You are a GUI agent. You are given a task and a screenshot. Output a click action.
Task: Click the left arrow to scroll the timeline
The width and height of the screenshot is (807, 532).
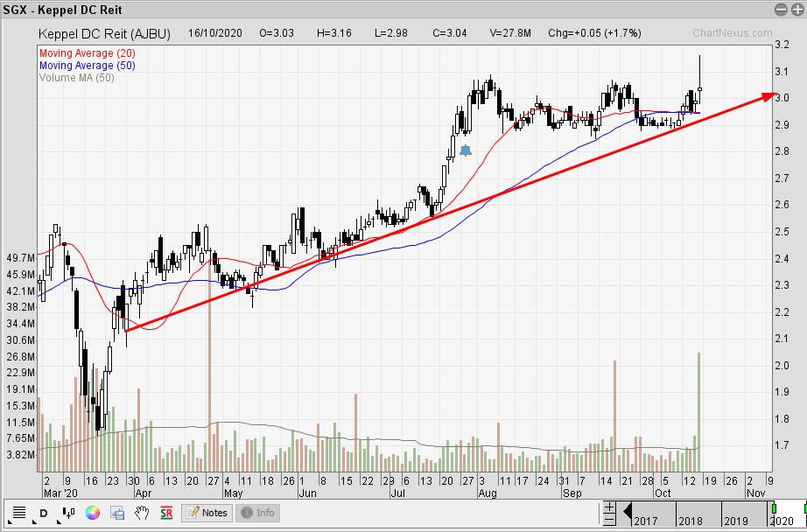627,512
